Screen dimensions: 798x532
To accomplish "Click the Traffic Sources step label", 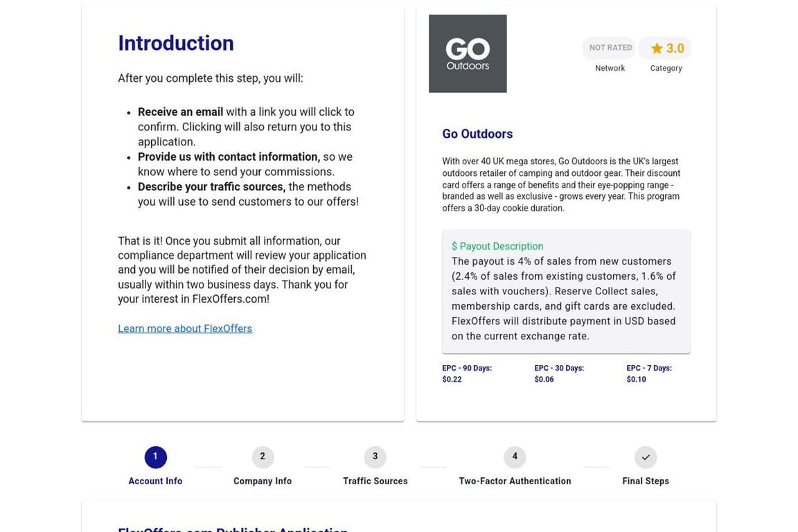I will pos(375,481).
